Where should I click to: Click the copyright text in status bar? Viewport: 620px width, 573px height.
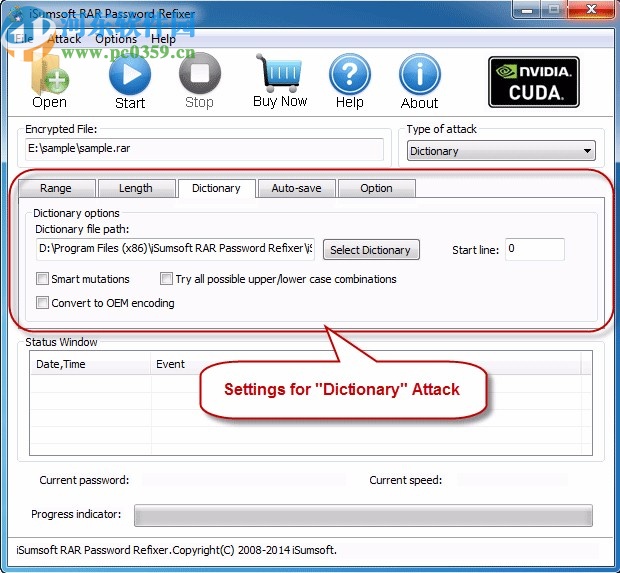click(x=176, y=550)
